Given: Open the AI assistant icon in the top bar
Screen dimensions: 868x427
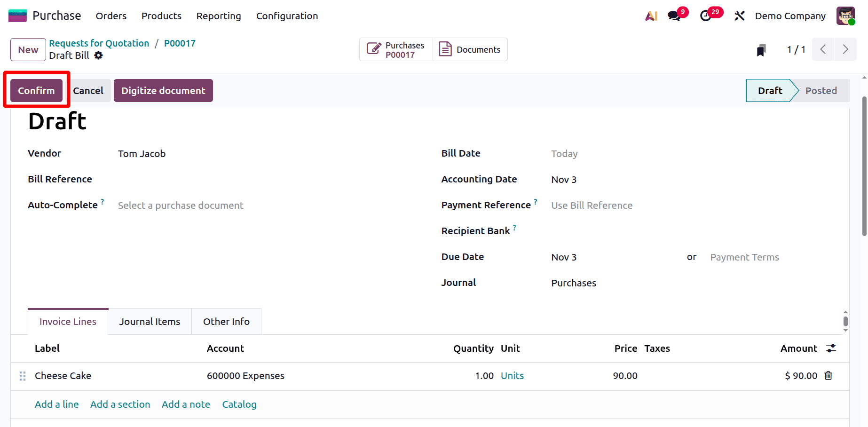Looking at the screenshot, I should coord(651,16).
